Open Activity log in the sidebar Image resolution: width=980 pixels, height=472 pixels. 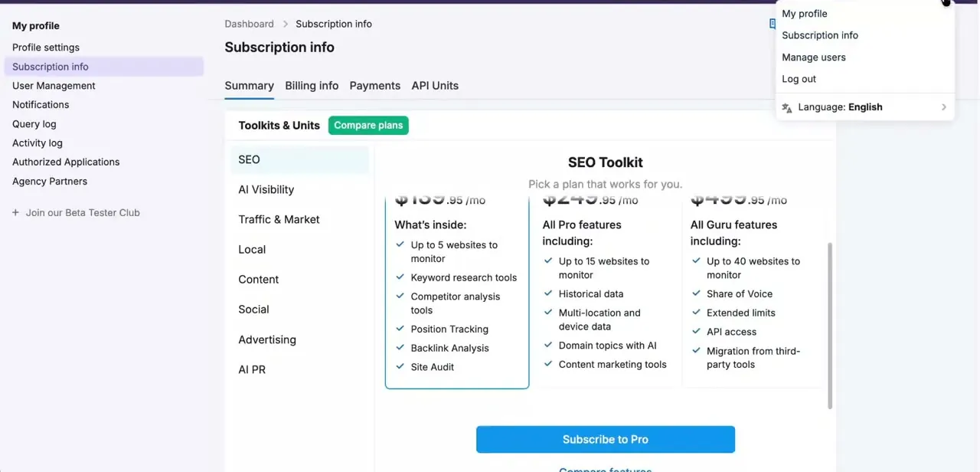tap(38, 143)
